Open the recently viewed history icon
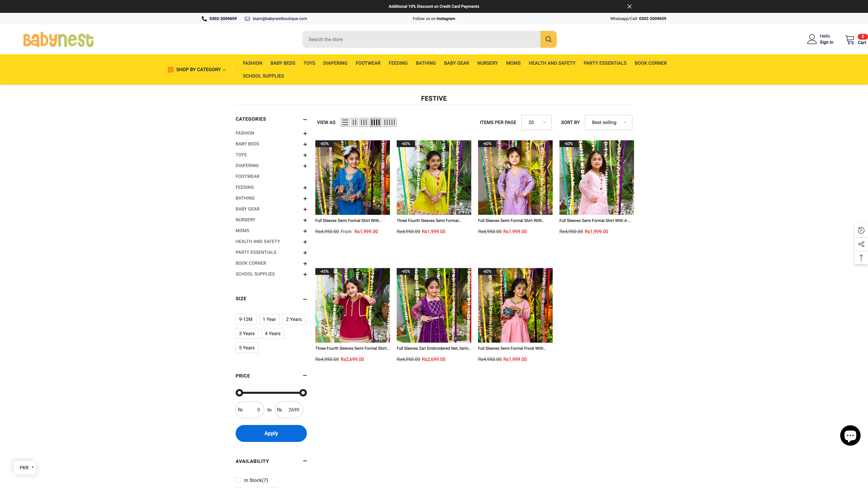Viewport: 868px width, 488px height. click(x=861, y=230)
